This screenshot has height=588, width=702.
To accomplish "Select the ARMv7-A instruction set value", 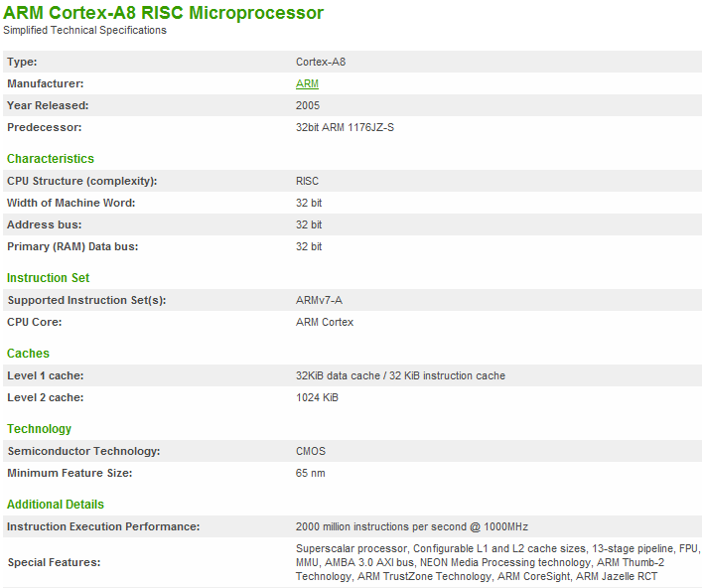I will pyautogui.click(x=319, y=300).
